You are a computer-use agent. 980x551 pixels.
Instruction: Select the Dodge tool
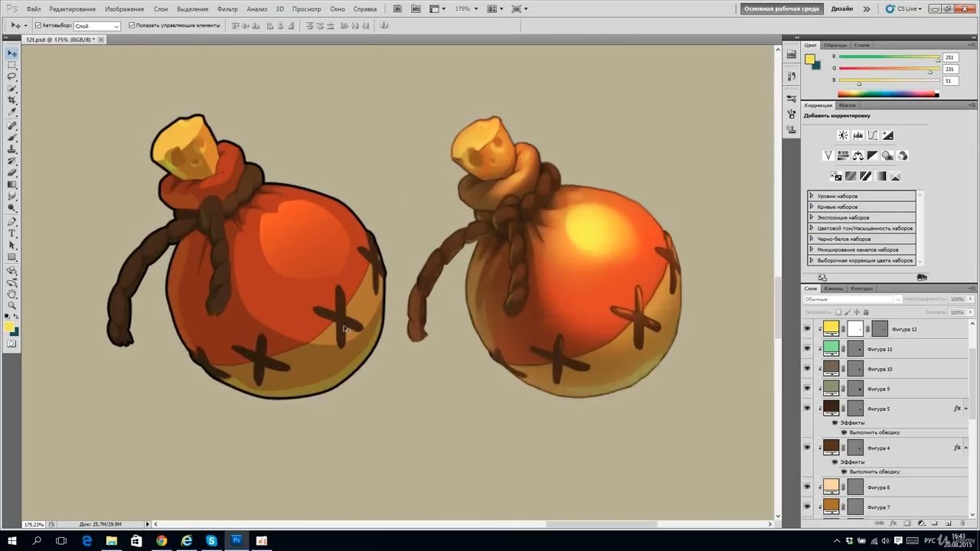12,208
